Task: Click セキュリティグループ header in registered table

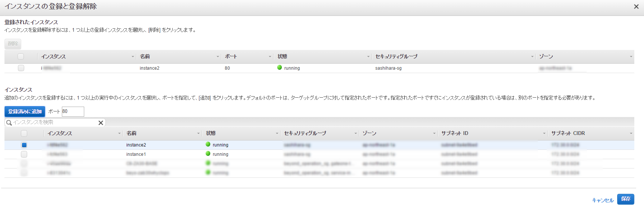Action: pos(396,56)
